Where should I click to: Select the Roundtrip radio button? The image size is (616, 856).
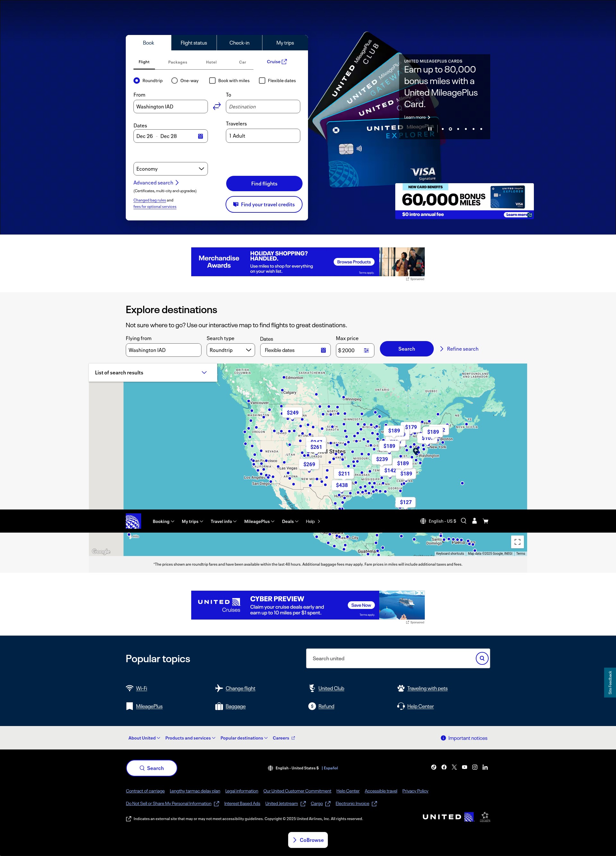pyautogui.click(x=137, y=81)
